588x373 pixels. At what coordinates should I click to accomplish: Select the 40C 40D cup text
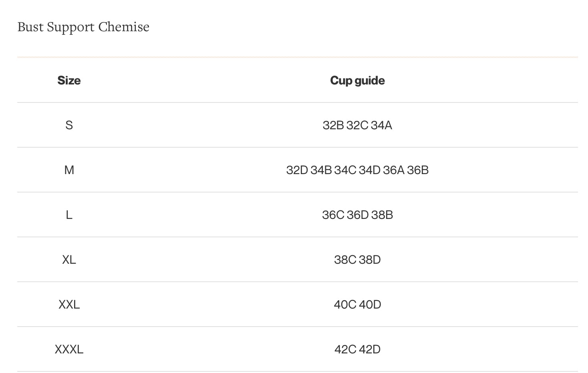click(357, 305)
